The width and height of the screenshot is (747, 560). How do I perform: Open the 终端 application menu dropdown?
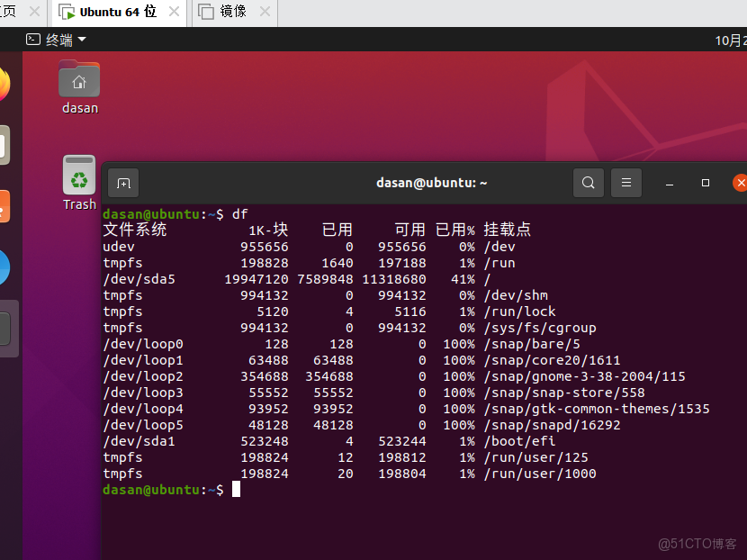(x=56, y=40)
